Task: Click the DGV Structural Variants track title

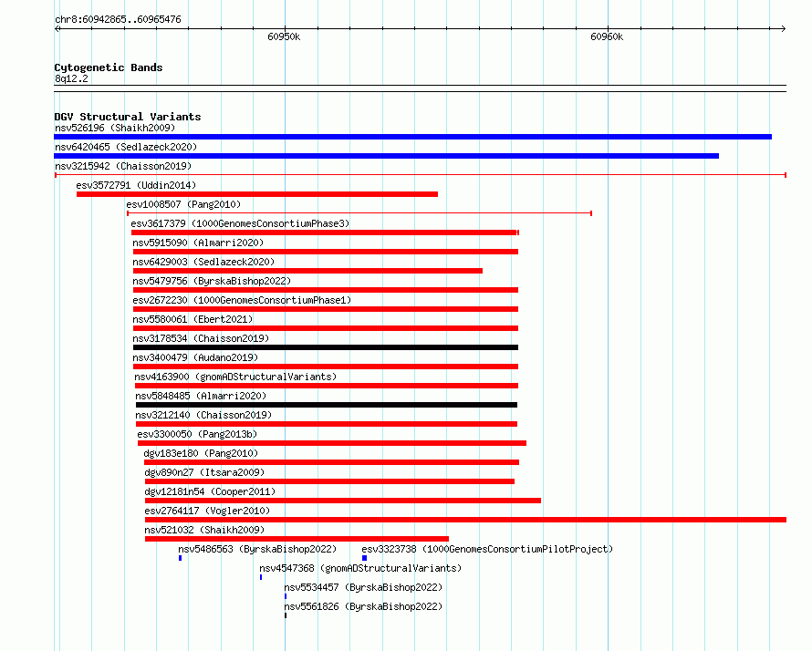Action: 128,117
